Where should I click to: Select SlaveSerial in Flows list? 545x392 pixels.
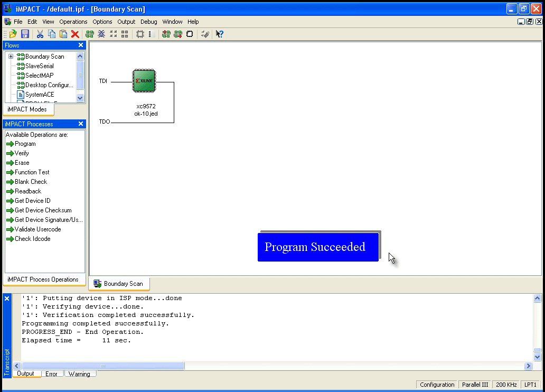point(39,66)
